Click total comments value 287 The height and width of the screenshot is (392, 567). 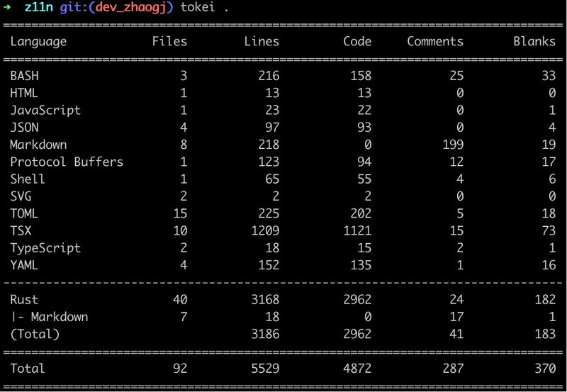point(453,369)
